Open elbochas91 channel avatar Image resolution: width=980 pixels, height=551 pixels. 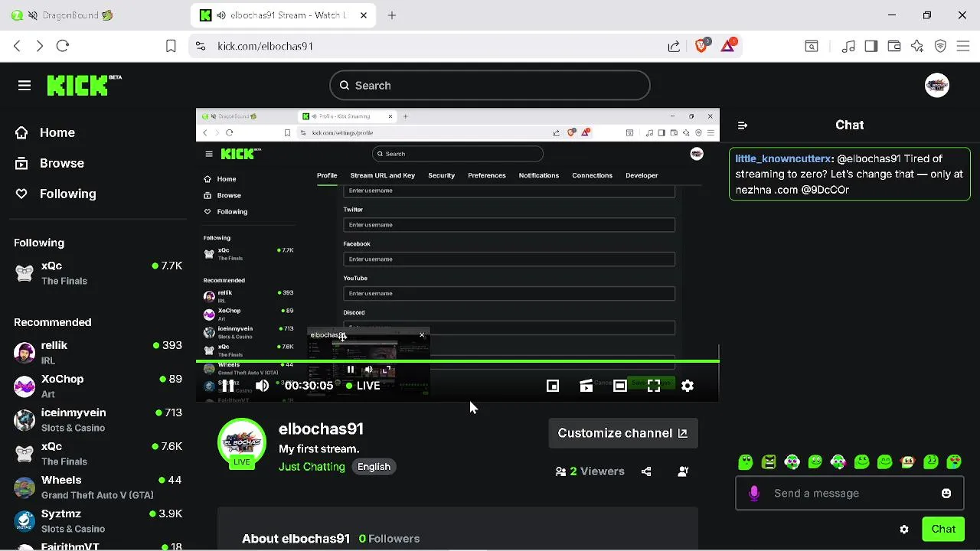(x=242, y=442)
